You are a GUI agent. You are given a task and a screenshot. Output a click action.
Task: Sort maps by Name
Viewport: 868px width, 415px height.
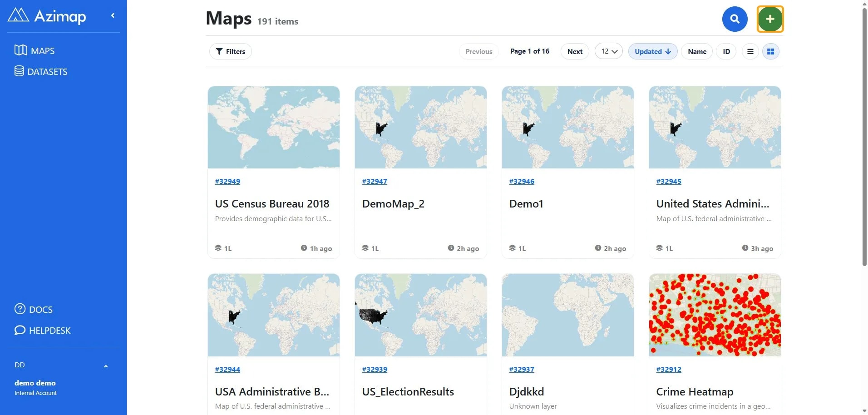(x=697, y=52)
